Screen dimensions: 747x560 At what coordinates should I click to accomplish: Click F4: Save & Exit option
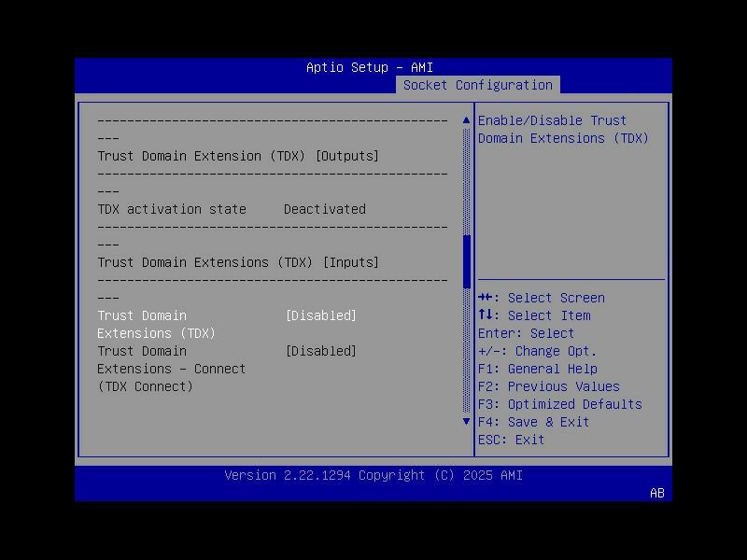tap(533, 421)
